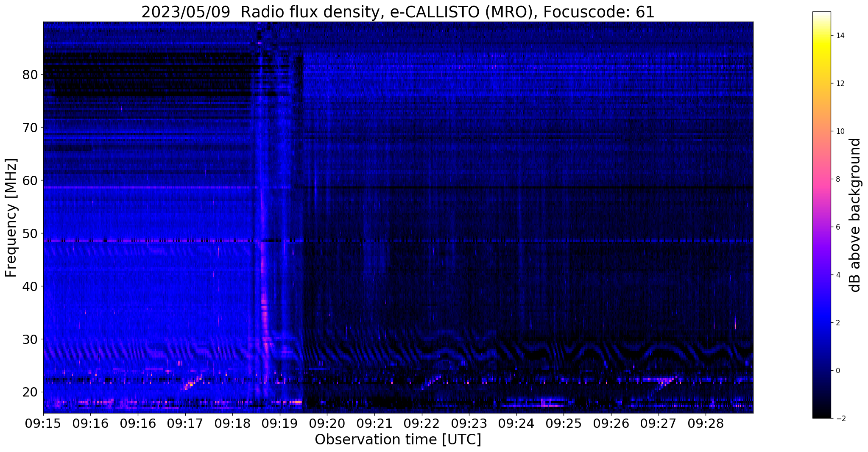The height and width of the screenshot is (452, 868).
Task: Select the 09:24 time tick label
Action: pyautogui.click(x=516, y=424)
